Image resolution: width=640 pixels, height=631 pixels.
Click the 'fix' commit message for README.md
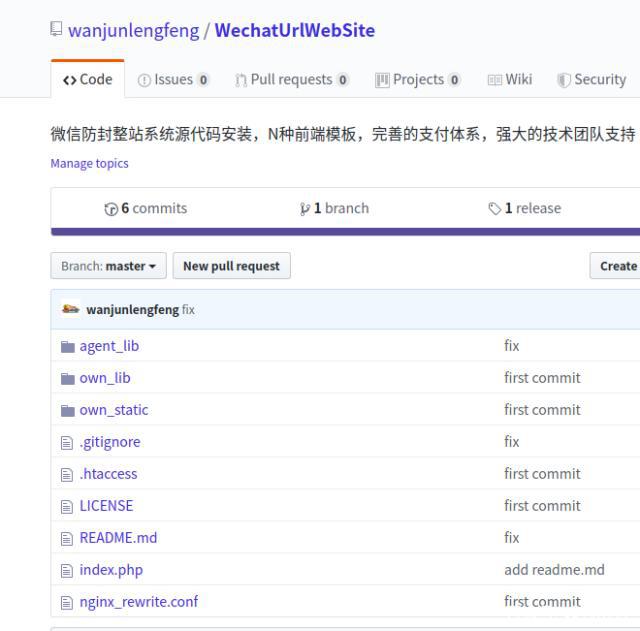click(x=512, y=538)
